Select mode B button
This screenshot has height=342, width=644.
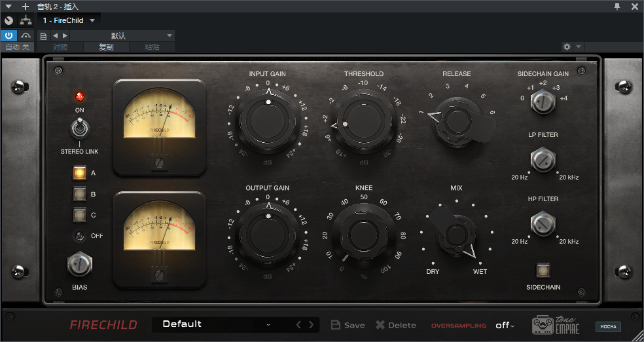click(79, 194)
